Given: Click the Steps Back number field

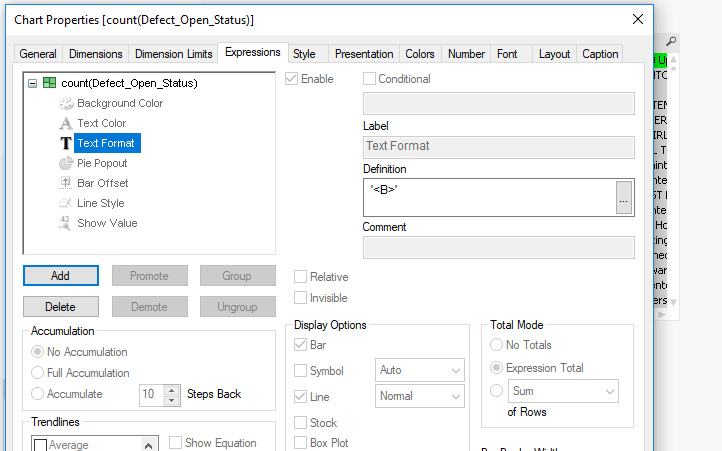Looking at the screenshot, I should 152,395.
